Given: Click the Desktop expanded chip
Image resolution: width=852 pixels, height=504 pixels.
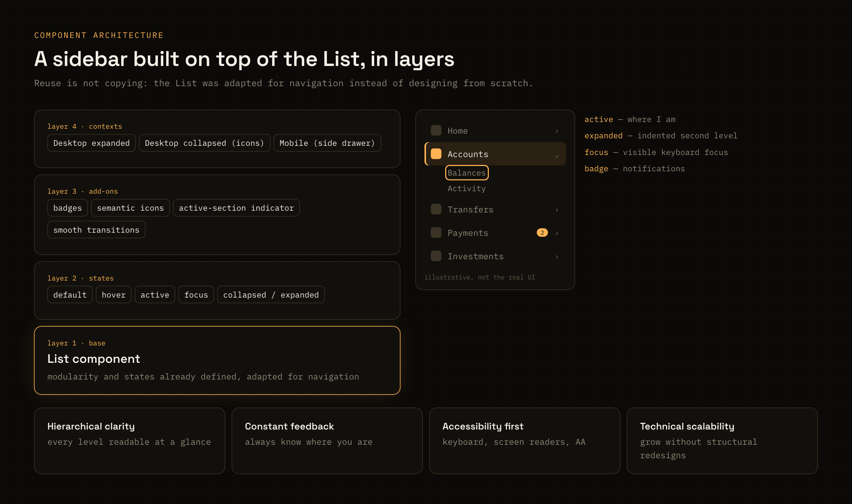Looking at the screenshot, I should coord(92,143).
